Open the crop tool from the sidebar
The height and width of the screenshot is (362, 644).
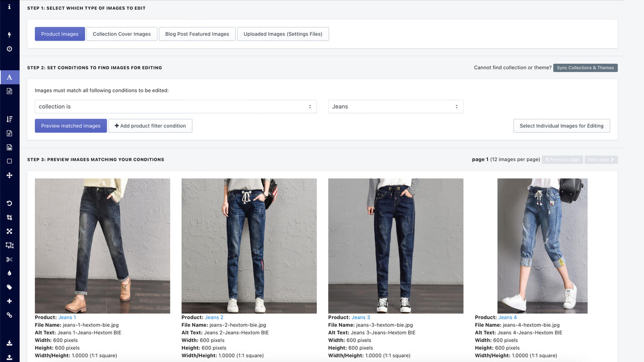pos(10,217)
